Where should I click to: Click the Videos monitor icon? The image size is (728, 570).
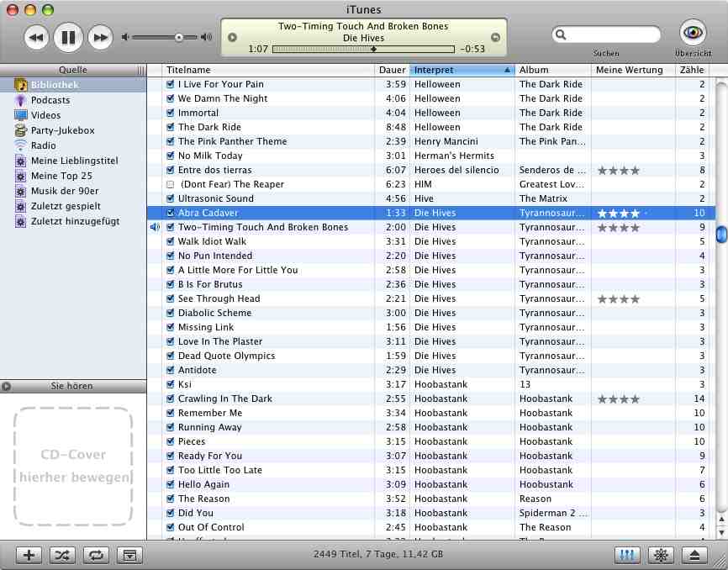[x=21, y=115]
